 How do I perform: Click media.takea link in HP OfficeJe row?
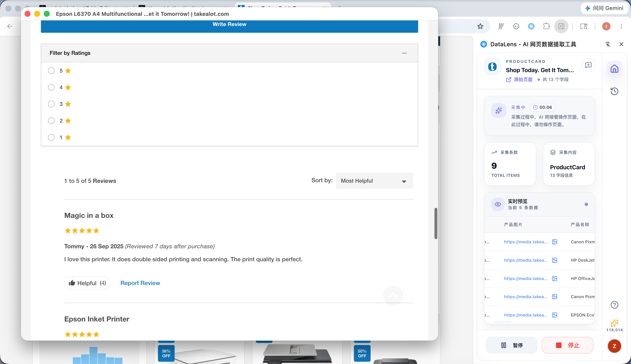pyautogui.click(x=525, y=279)
